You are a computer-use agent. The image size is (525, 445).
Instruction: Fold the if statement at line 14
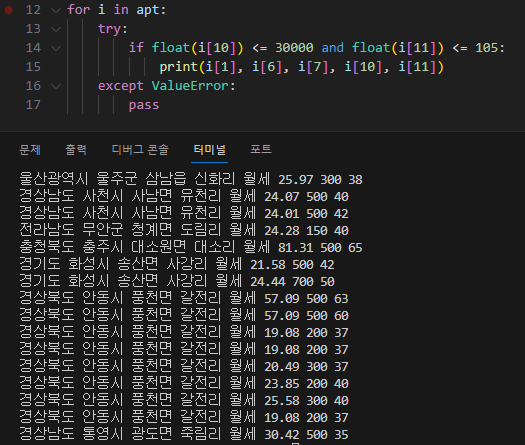click(x=56, y=49)
